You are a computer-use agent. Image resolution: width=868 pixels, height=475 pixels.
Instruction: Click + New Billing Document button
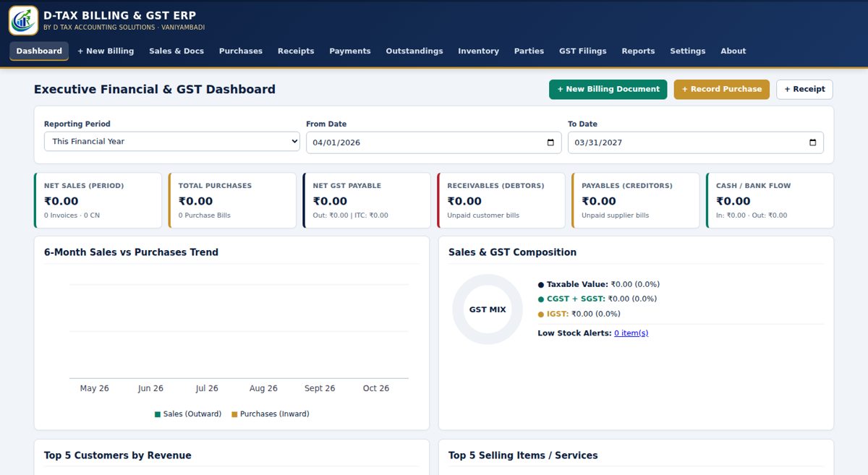point(608,90)
